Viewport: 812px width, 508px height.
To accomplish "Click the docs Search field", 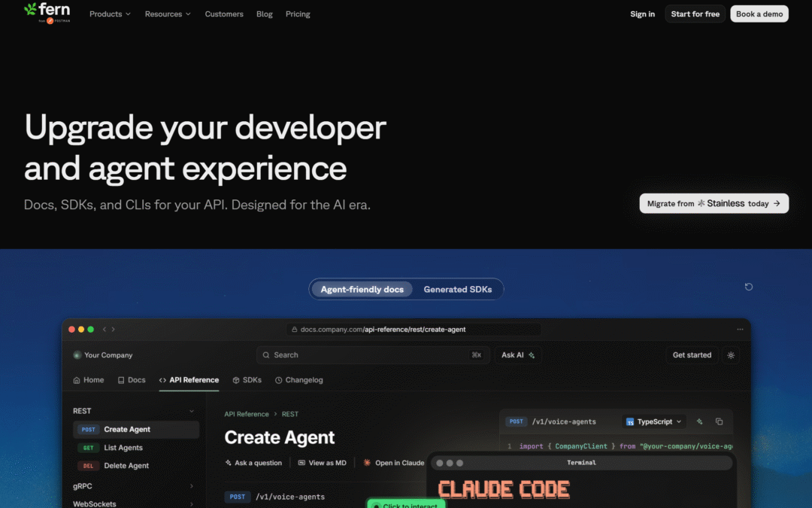I will pyautogui.click(x=373, y=355).
